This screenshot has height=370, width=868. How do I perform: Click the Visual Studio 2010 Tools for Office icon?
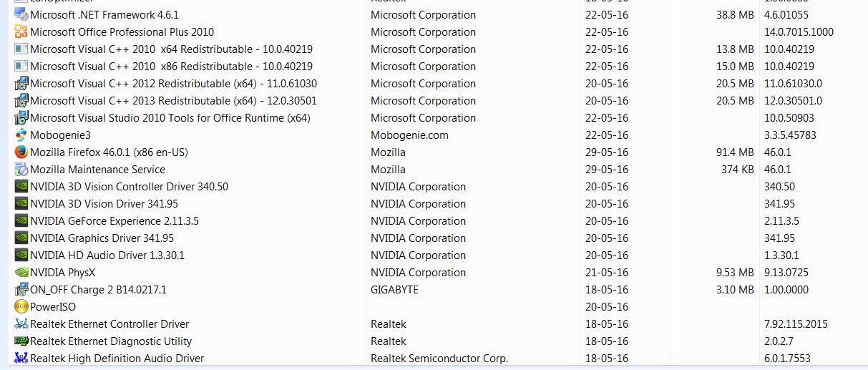click(x=21, y=117)
